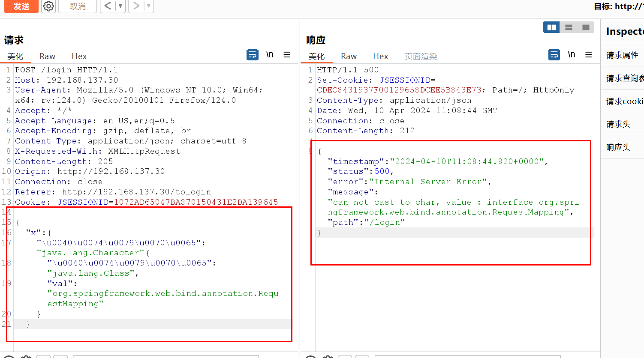Click the 'Content-Length: 205' request header
The image size is (644, 358).
pyautogui.click(x=64, y=161)
